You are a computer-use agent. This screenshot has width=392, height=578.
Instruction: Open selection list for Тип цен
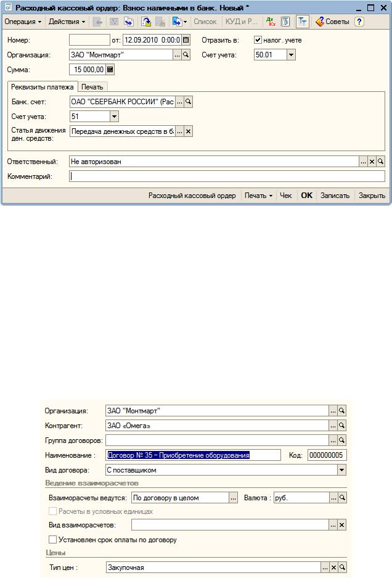coord(325,568)
